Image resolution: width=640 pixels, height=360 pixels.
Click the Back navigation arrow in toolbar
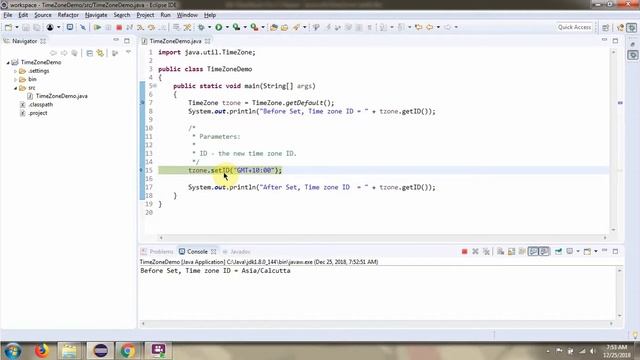429,27
